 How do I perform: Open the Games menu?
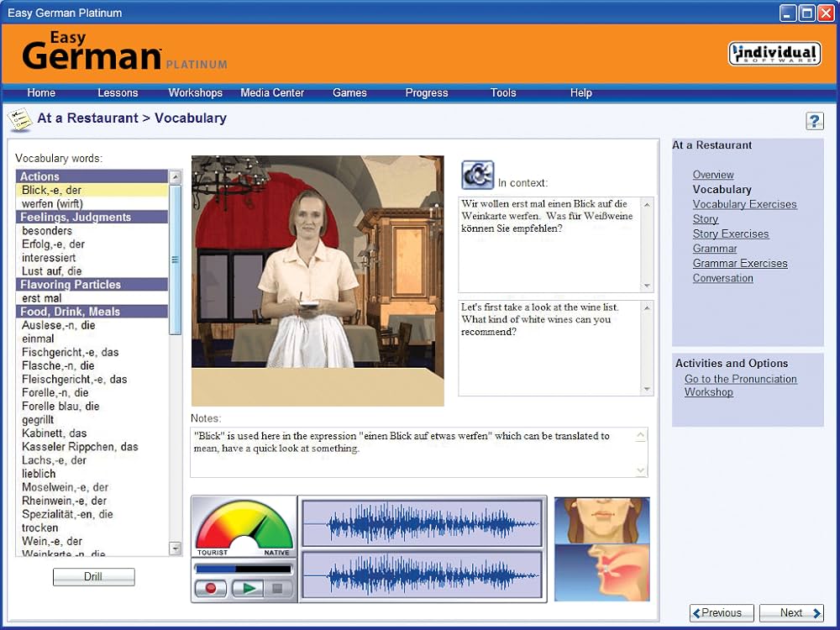coord(349,93)
